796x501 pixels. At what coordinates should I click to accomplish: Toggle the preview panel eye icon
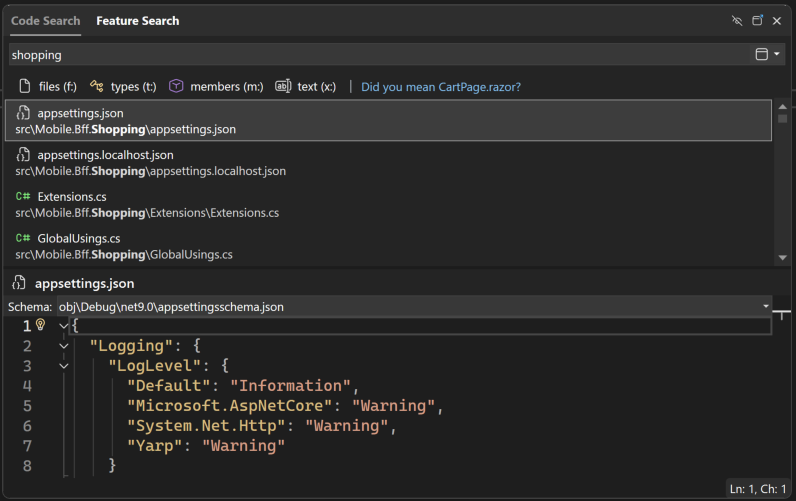[x=737, y=20]
